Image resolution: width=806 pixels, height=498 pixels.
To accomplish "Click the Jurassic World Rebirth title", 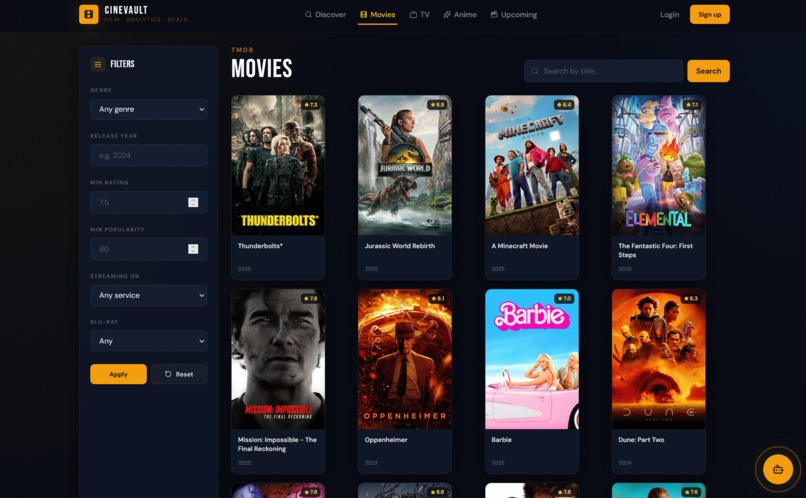I will (399, 246).
